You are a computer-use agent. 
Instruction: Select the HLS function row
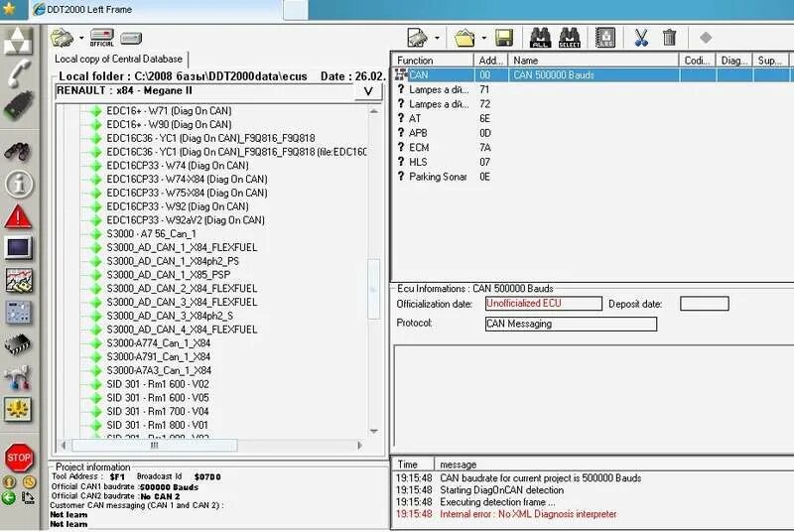tap(592, 162)
